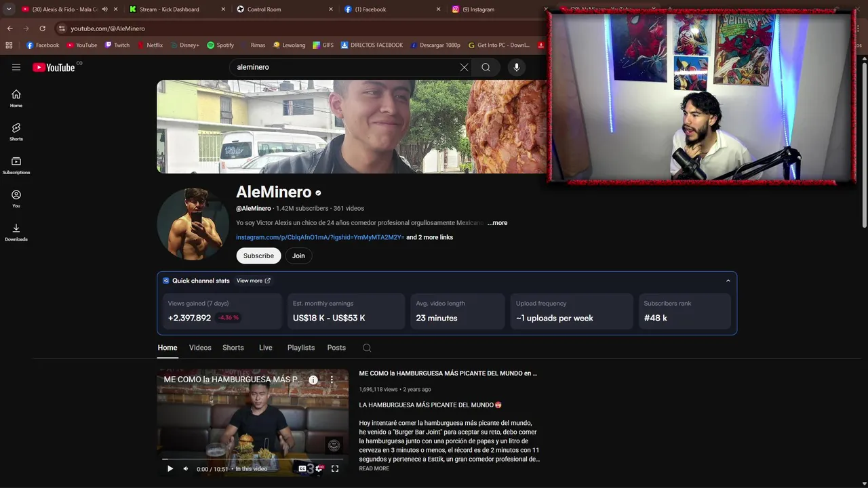Select the channel Home tab
The width and height of the screenshot is (868, 488).
pyautogui.click(x=167, y=348)
